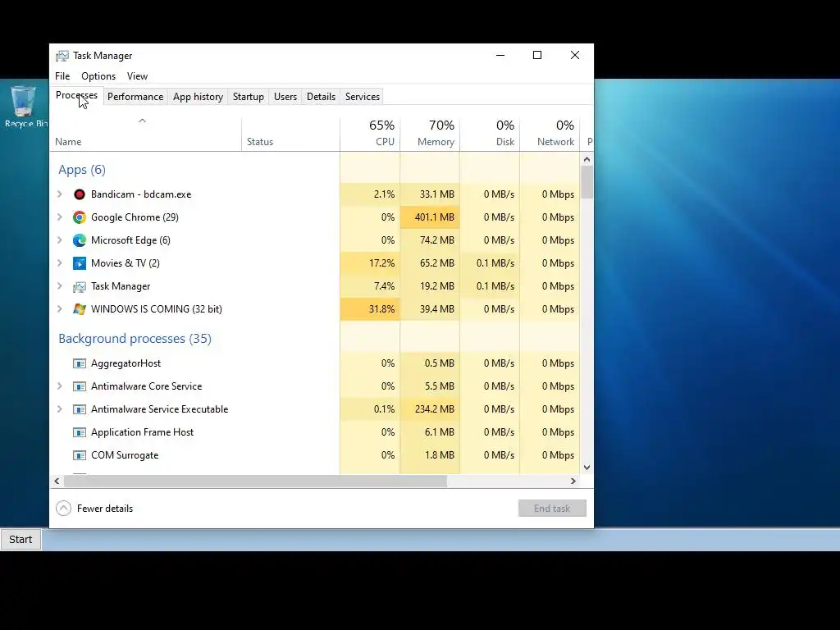Click the vertical scrollbar thumb
Viewport: 840px width, 630px height.
coord(587,182)
